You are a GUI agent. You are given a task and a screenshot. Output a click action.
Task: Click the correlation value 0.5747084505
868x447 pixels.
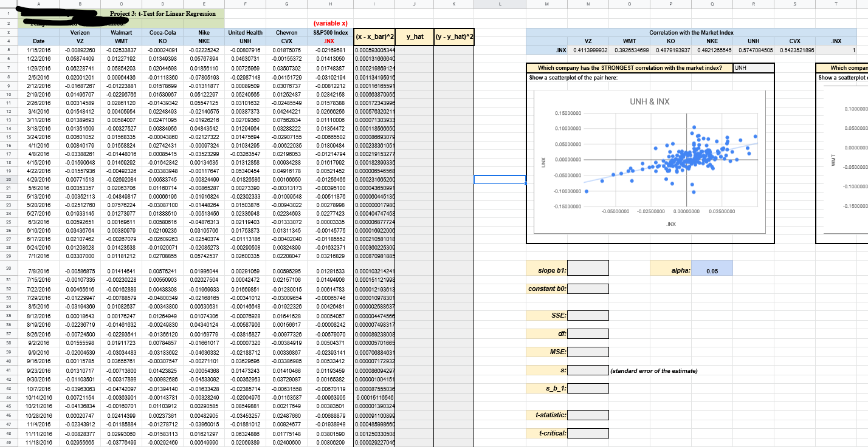coord(754,49)
